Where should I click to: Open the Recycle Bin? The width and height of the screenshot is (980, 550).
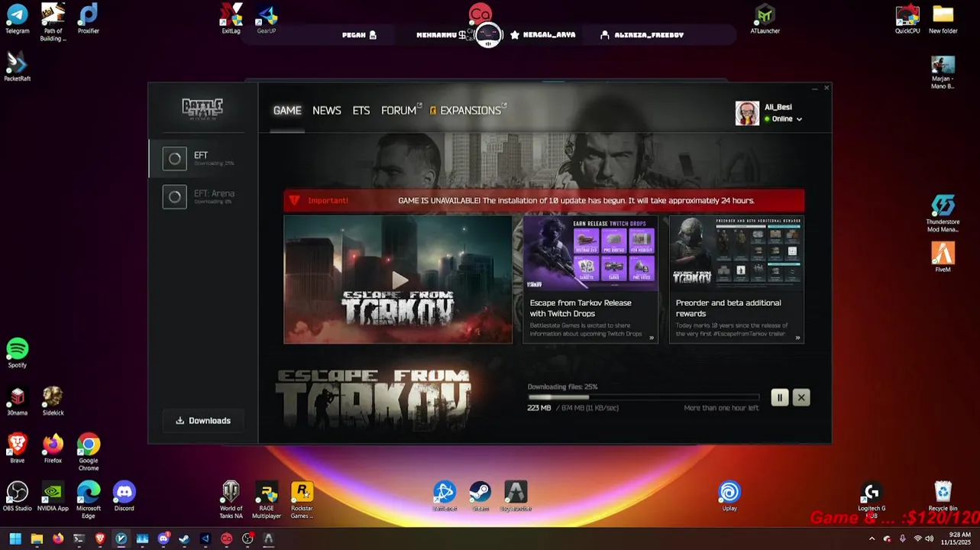943,496
